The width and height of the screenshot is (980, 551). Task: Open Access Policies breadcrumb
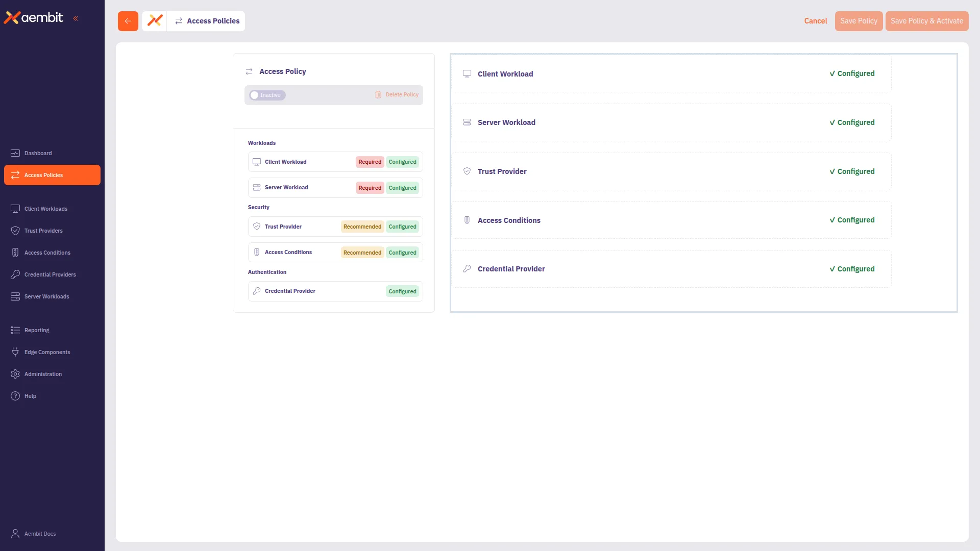point(207,21)
